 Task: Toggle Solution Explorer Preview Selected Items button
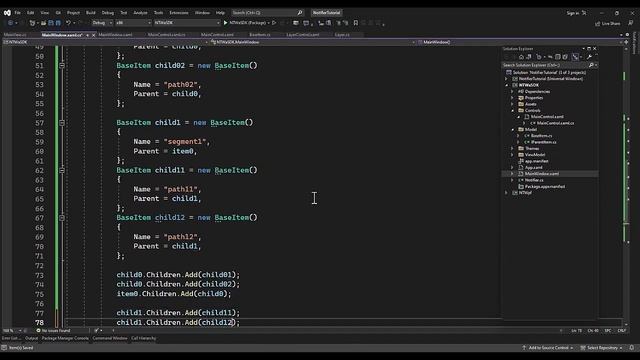[576, 57]
